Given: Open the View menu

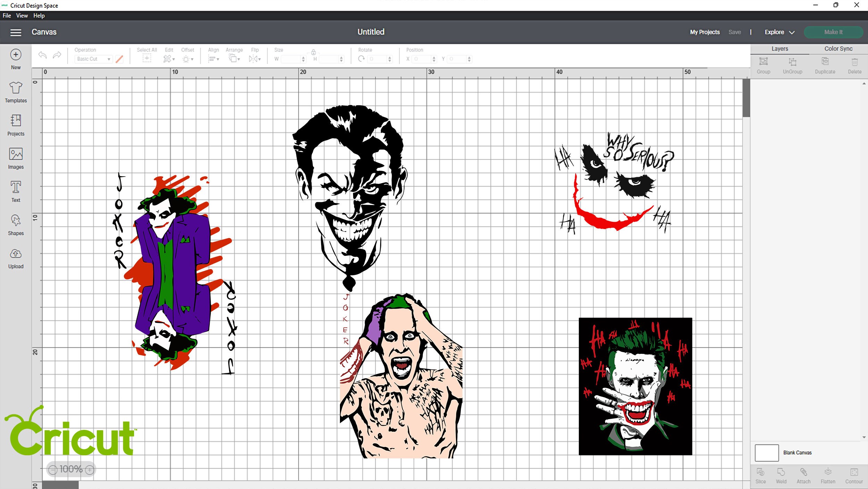Looking at the screenshot, I should pyautogui.click(x=22, y=16).
